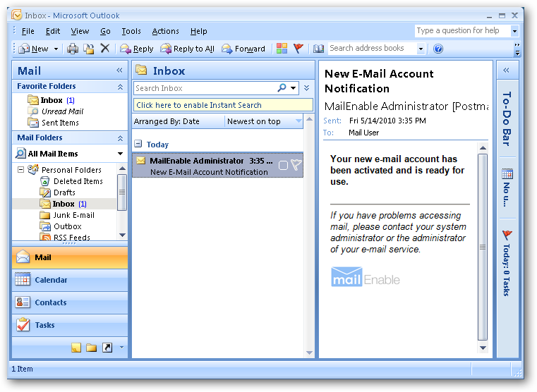Click the Search Inbox field

point(205,88)
